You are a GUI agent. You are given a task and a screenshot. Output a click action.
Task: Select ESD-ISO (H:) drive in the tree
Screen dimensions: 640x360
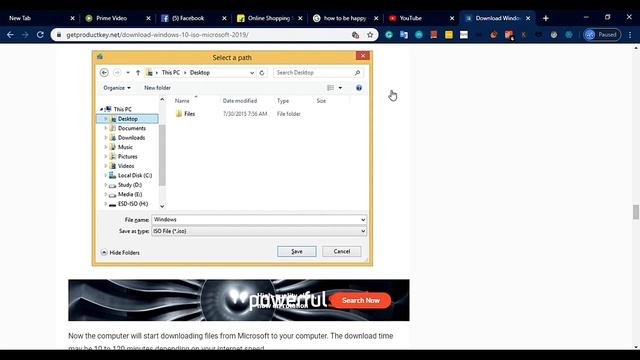(x=133, y=204)
